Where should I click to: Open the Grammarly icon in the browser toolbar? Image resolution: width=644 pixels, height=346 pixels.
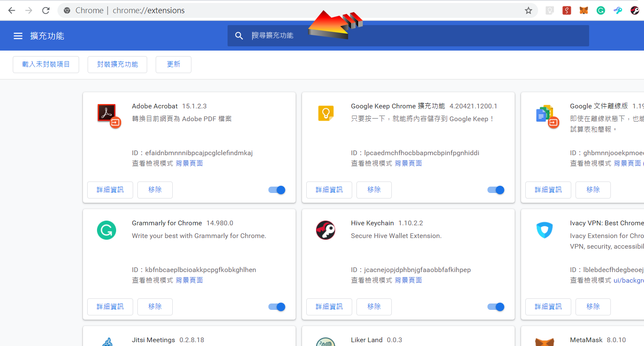pyautogui.click(x=601, y=10)
